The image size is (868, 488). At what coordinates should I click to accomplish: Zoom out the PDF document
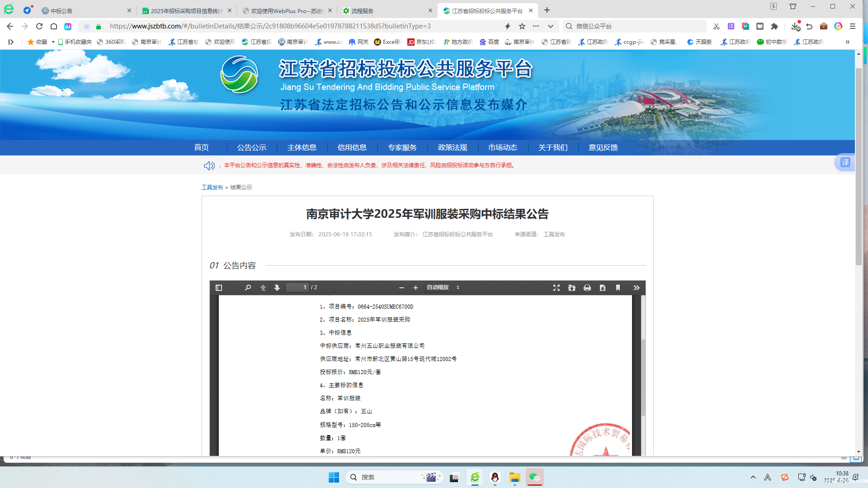click(x=401, y=288)
